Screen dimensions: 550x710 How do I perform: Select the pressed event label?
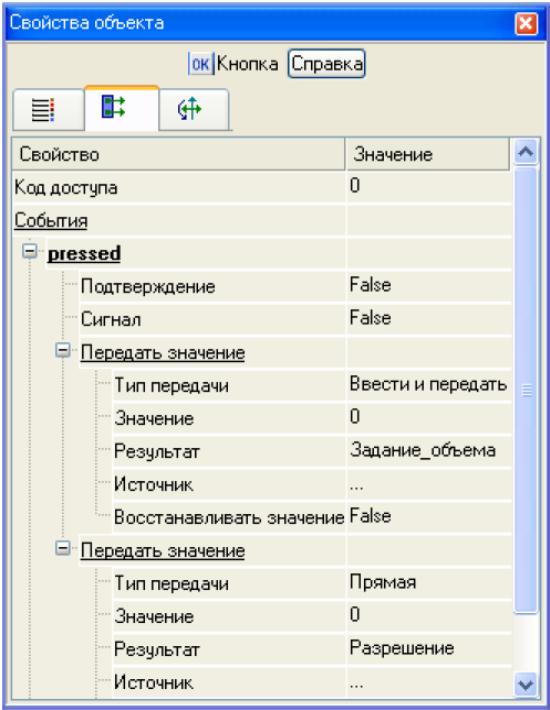pyautogui.click(x=84, y=254)
